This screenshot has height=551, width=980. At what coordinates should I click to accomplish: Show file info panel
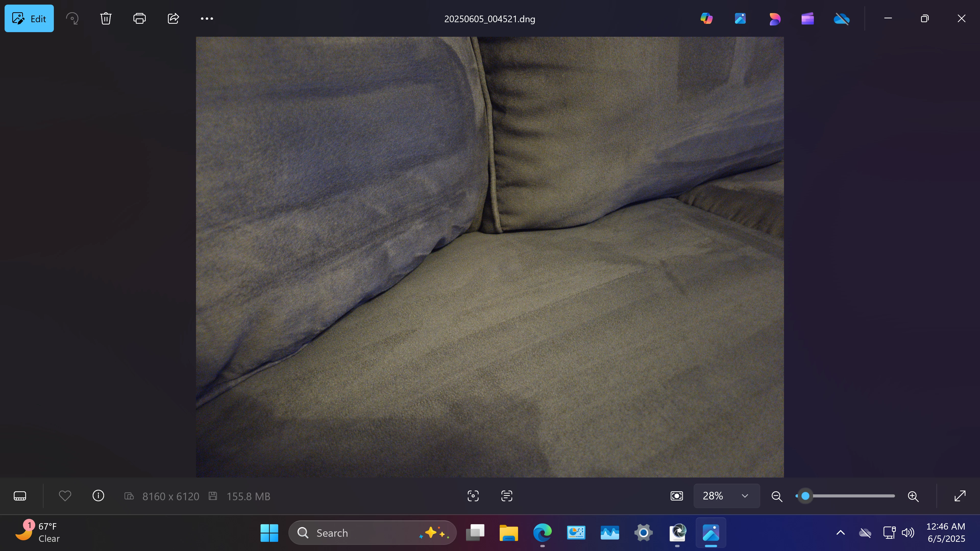point(98,496)
